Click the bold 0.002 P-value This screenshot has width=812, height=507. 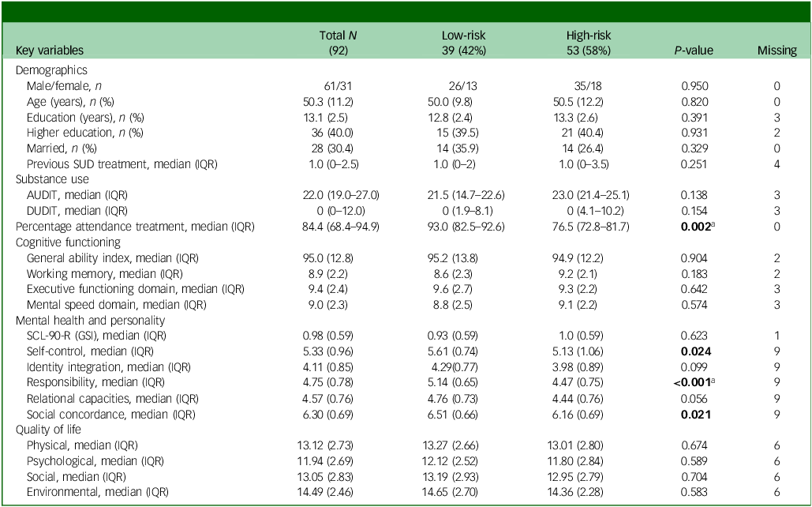694,227
